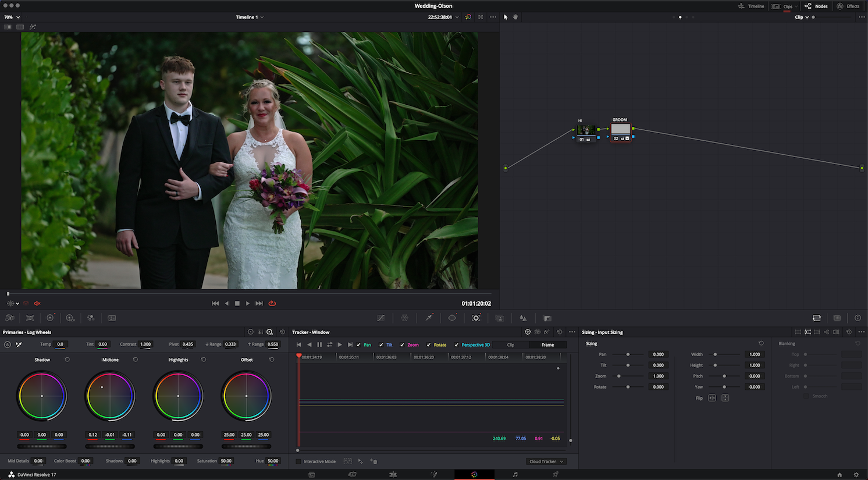Expand the Clips panel dropdown arrow
The width and height of the screenshot is (868, 480).
(x=796, y=6)
